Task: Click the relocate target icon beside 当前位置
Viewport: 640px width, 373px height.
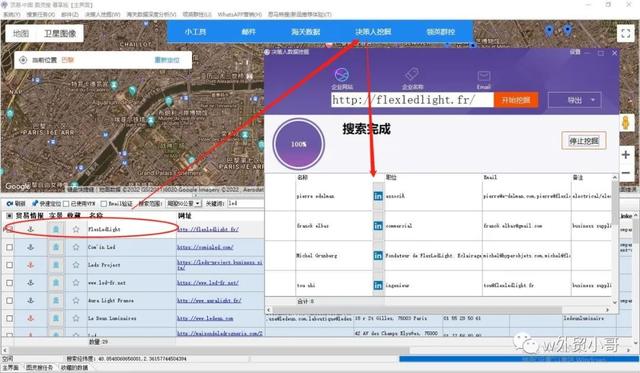Action: click(x=23, y=60)
